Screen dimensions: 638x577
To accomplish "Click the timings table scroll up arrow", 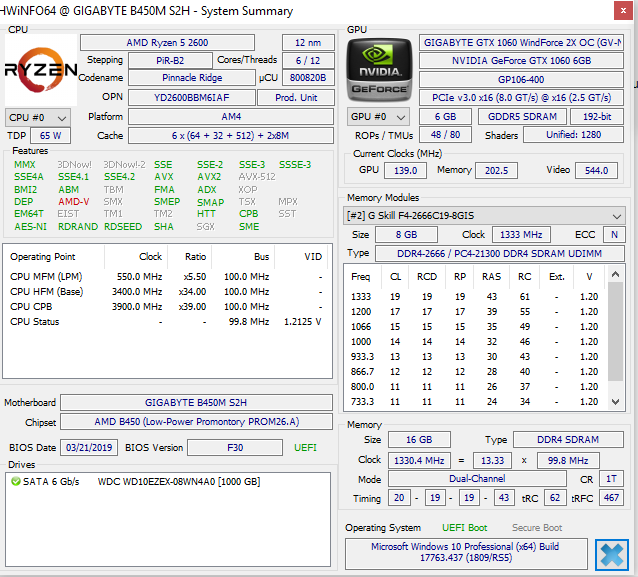I will [x=616, y=275].
